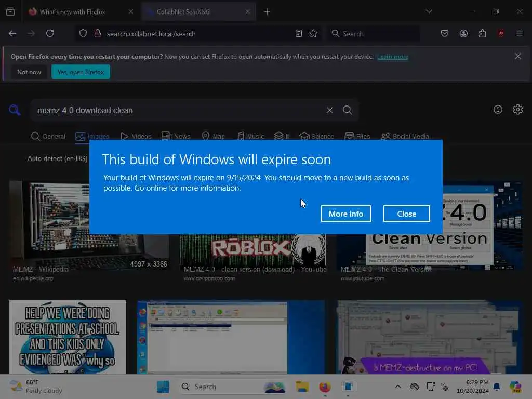Viewport: 532px width, 399px height.
Task: Open a new tab with plus icon
Action: (x=267, y=11)
